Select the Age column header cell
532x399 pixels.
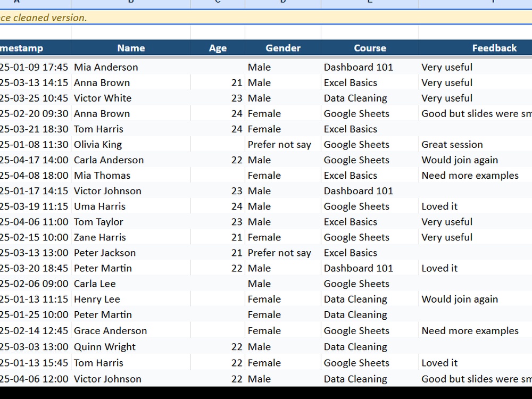218,48
